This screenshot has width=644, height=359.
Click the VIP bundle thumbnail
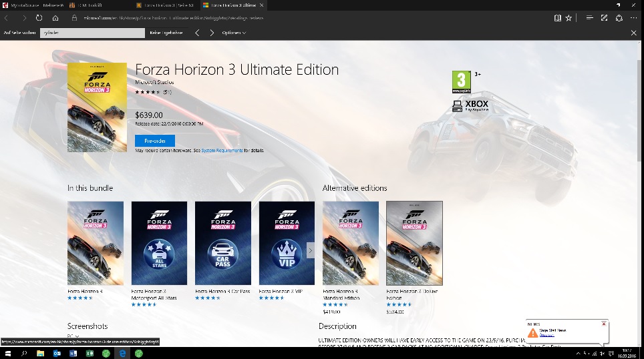[x=287, y=243]
